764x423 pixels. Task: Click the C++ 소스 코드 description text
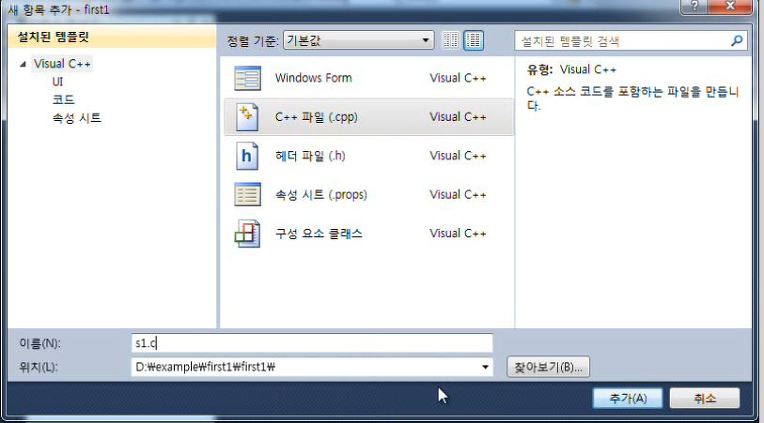[x=633, y=98]
